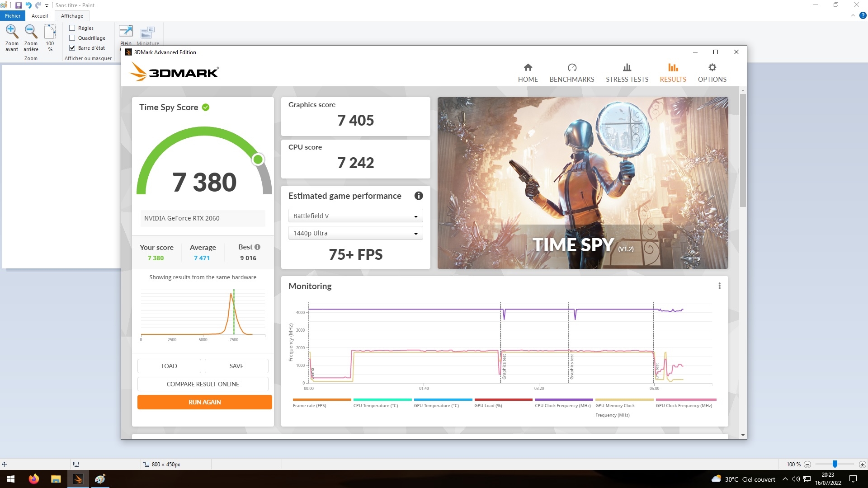The image size is (868, 488).
Task: Toggle the GPU Clock Frequency (MHz) legend series
Action: click(685, 403)
